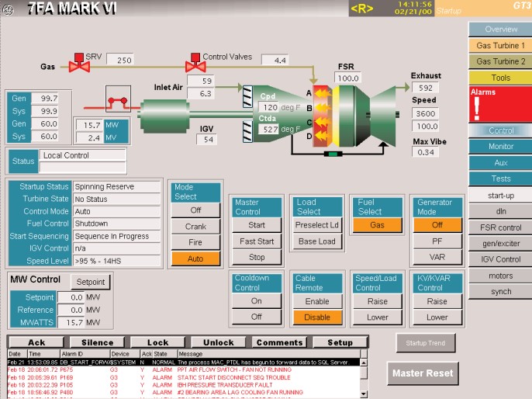Click Fast Start button
Image resolution: width=532 pixels, height=399 pixels.
pyautogui.click(x=257, y=241)
